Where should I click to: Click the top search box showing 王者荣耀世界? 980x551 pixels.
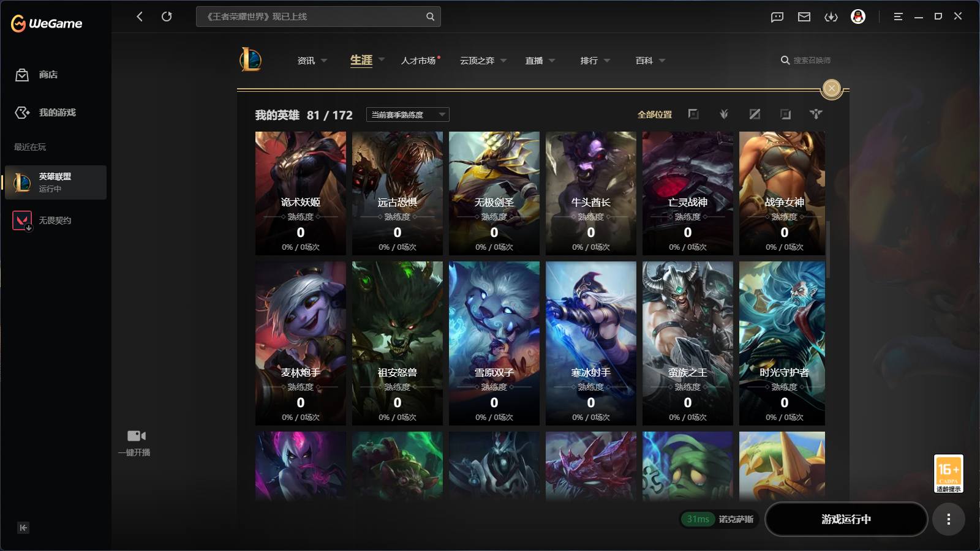[x=318, y=17]
